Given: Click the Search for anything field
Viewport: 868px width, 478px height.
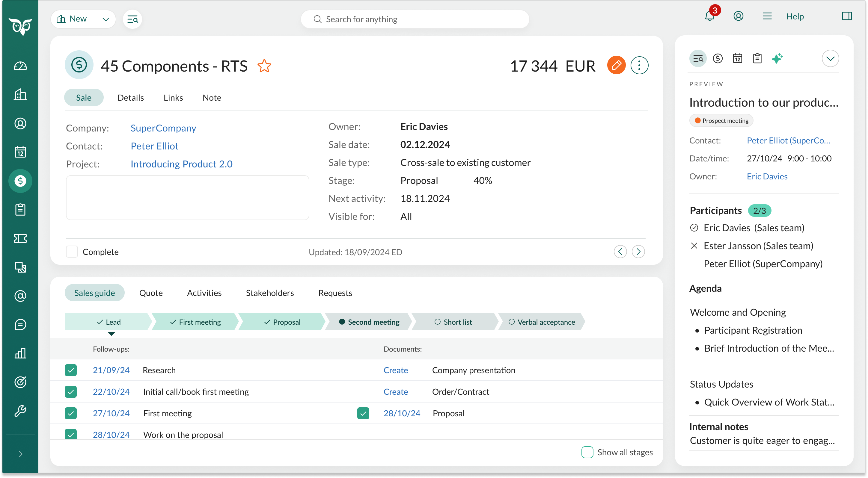Looking at the screenshot, I should pos(415,19).
